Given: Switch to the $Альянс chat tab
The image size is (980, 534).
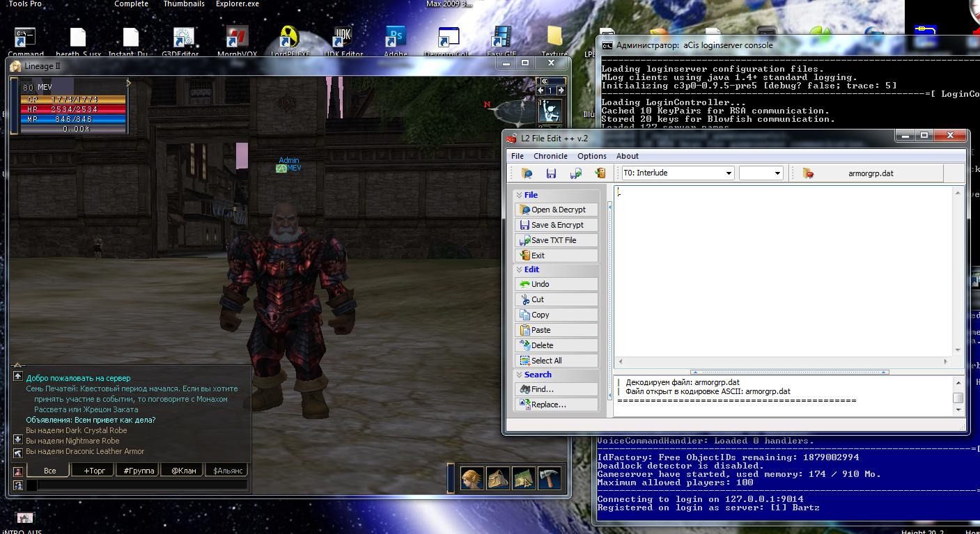Looking at the screenshot, I should [226, 471].
